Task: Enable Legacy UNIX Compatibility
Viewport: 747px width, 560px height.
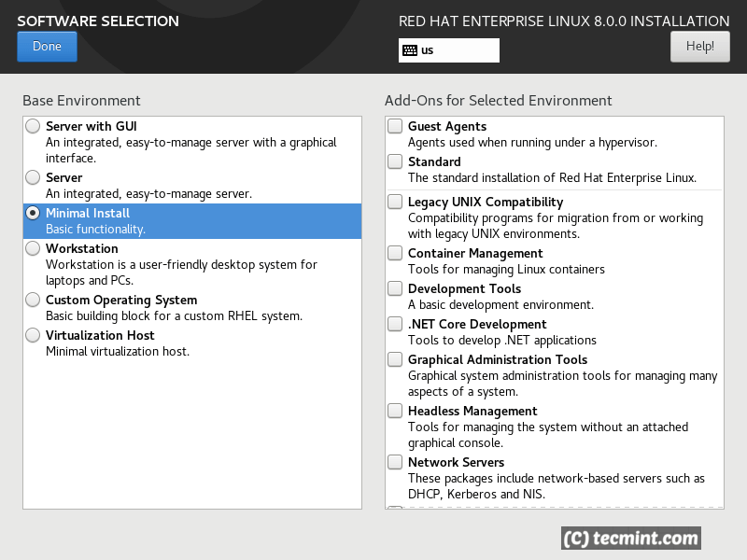Action: click(x=394, y=202)
